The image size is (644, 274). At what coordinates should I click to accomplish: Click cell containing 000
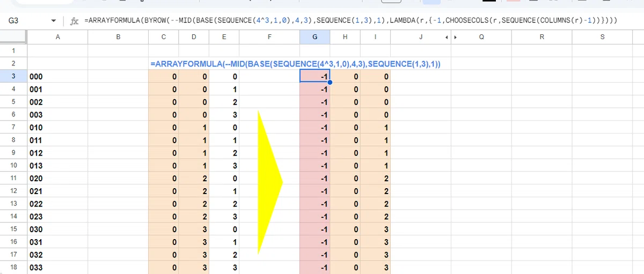(x=57, y=77)
